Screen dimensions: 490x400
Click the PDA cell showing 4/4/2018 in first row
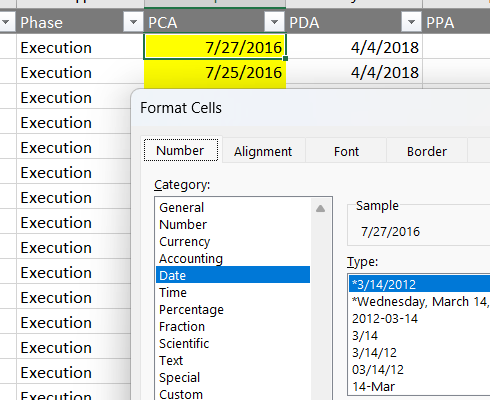click(x=354, y=47)
